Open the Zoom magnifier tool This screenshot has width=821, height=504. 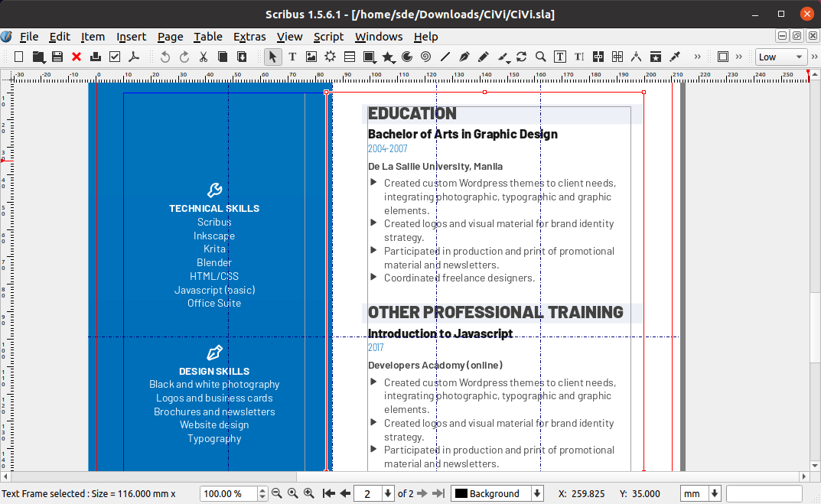(540, 57)
